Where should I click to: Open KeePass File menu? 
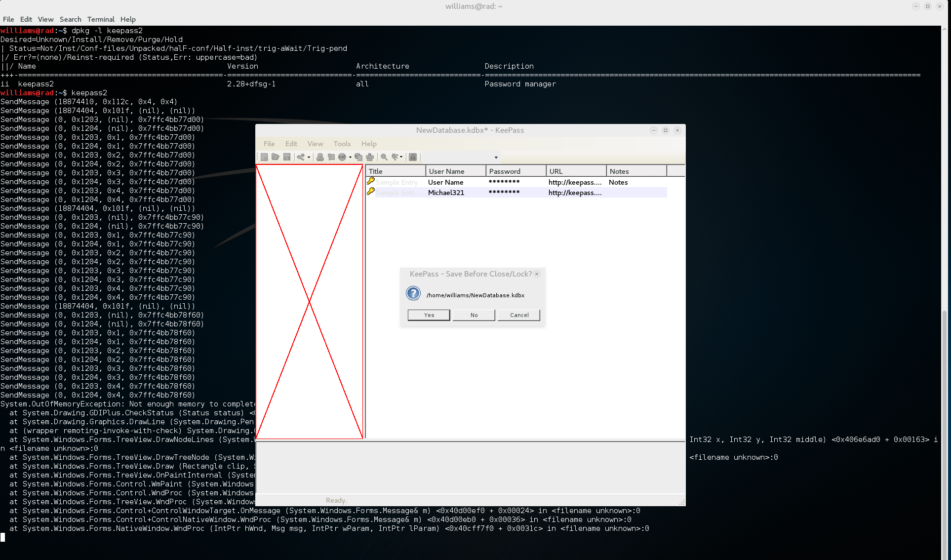pos(269,144)
